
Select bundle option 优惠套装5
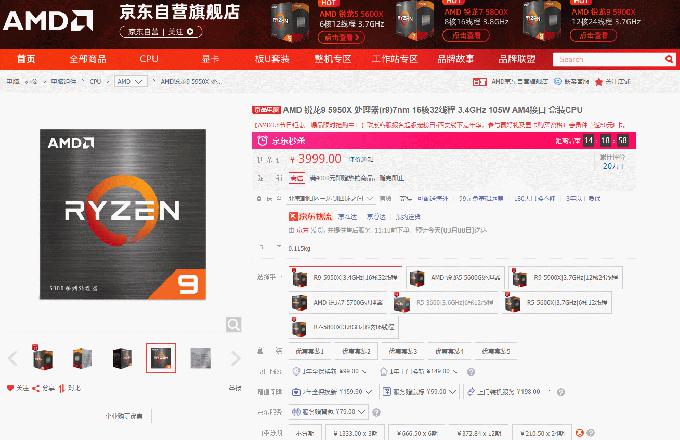tap(496, 351)
